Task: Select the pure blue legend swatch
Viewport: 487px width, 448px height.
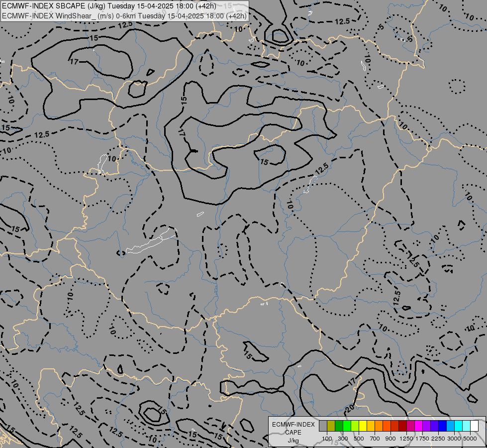Action: tap(443, 426)
